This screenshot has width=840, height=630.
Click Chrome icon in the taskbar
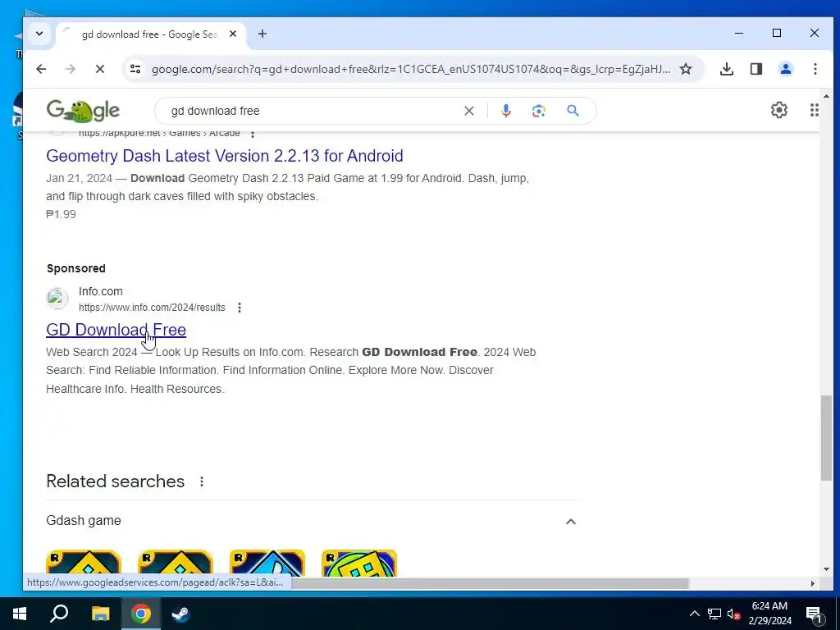tap(141, 614)
